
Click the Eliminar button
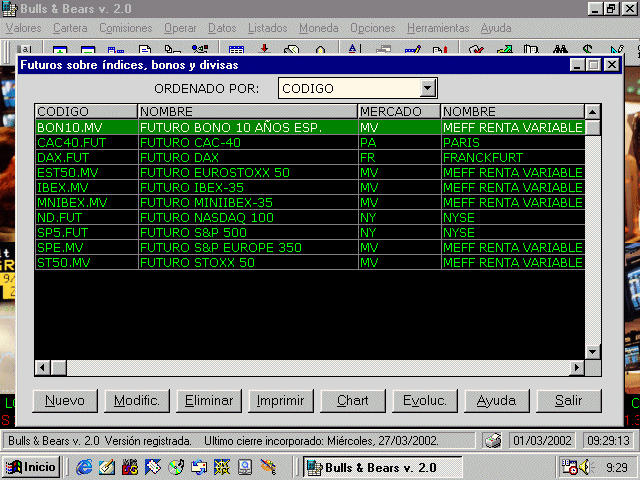coord(209,401)
